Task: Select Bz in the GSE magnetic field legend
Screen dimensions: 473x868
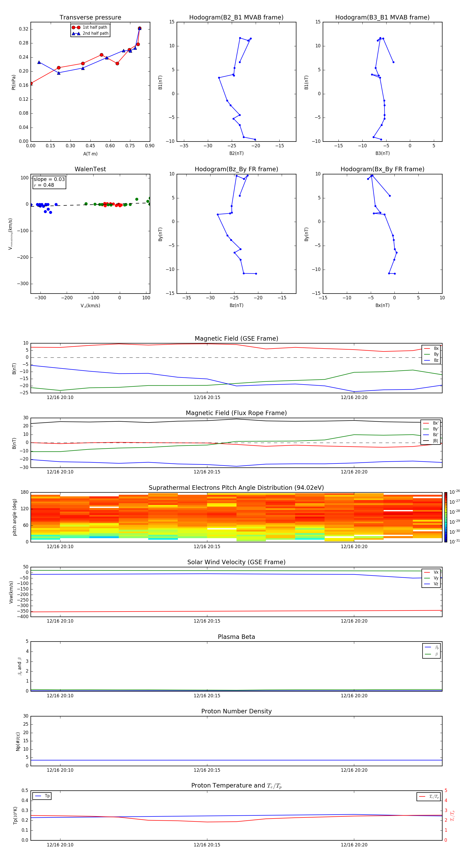Action: (x=431, y=360)
